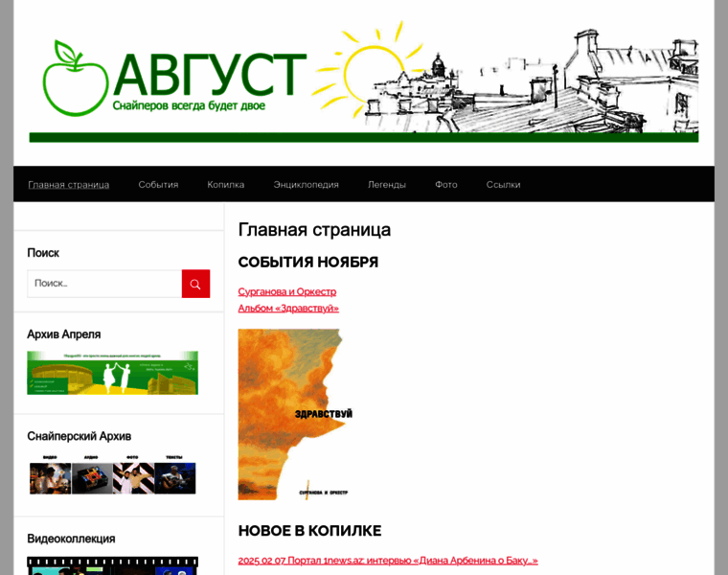
Task: Open the Ссылки menu item
Action: (503, 184)
